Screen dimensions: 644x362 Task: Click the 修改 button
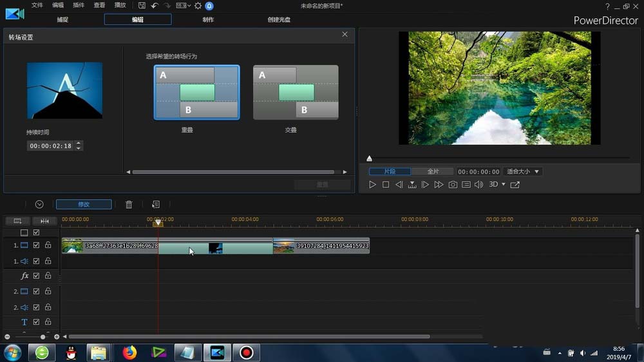84,204
